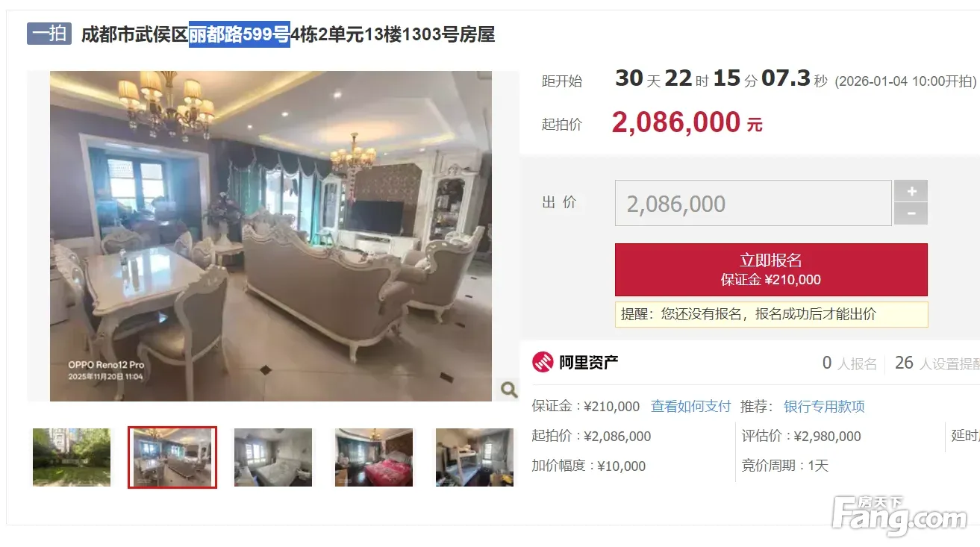Select the highlighted living room thumbnail
Viewport: 980px width, 547px height.
pyautogui.click(x=172, y=457)
